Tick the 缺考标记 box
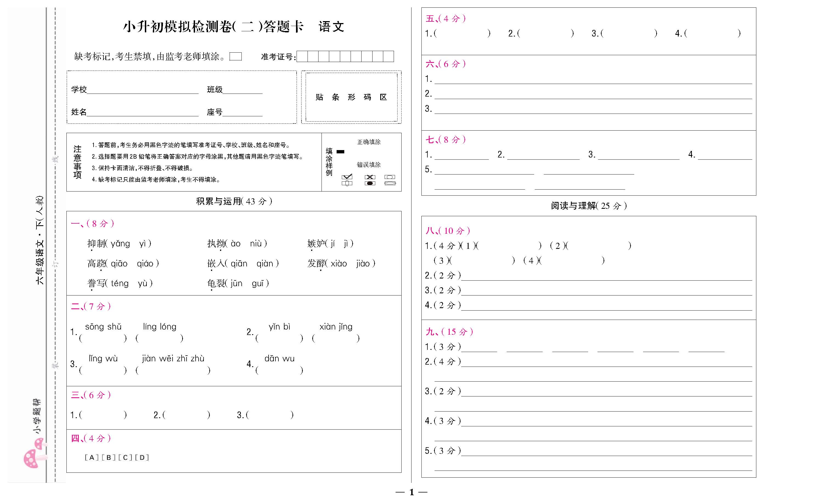The height and width of the screenshot is (504, 823). pos(235,57)
